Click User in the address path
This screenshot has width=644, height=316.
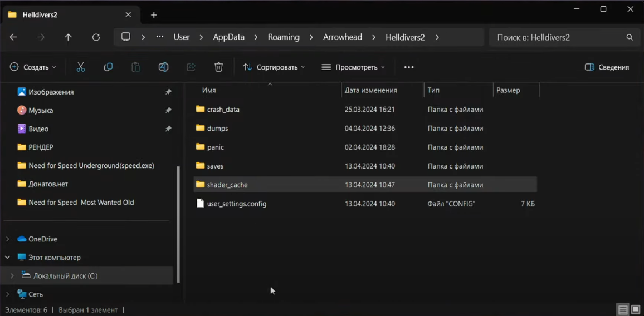coord(182,37)
